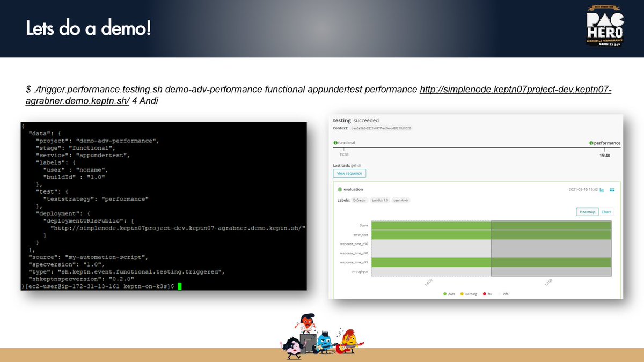Viewport: 644px width, 362px height.
Task: Click the error_rate row label
Action: click(x=361, y=234)
